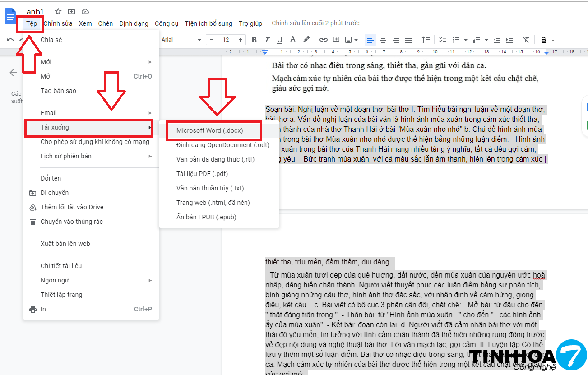This screenshot has height=375, width=588.
Task: Click the line spacing icon
Action: tap(426, 40)
